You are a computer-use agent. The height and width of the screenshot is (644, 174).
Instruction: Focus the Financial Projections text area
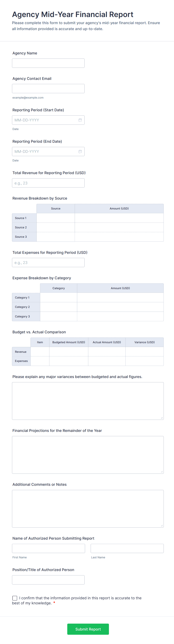[x=88, y=455]
